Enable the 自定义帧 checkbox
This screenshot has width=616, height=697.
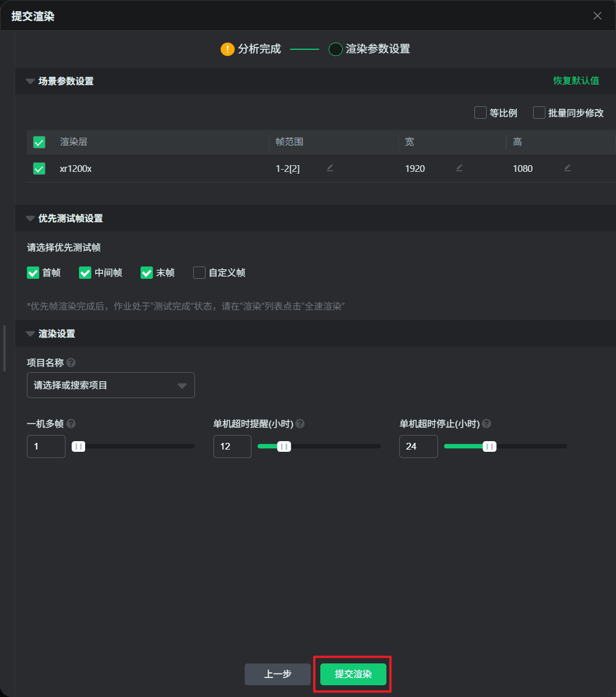[199, 273]
